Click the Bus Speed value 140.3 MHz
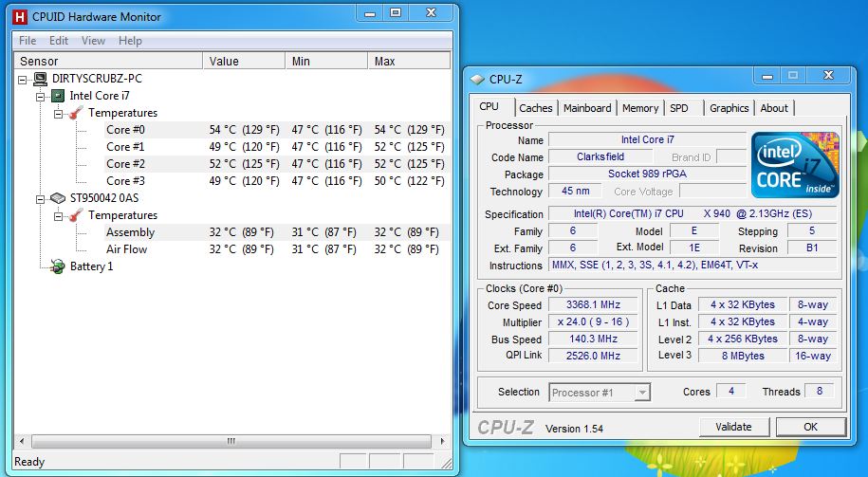The height and width of the screenshot is (477, 868). pos(593,339)
